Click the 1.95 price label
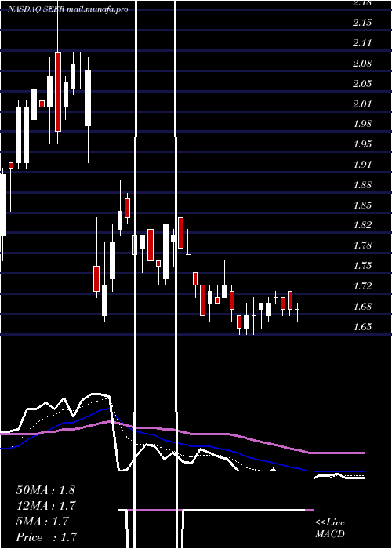This screenshot has width=392, height=549. coord(362,144)
